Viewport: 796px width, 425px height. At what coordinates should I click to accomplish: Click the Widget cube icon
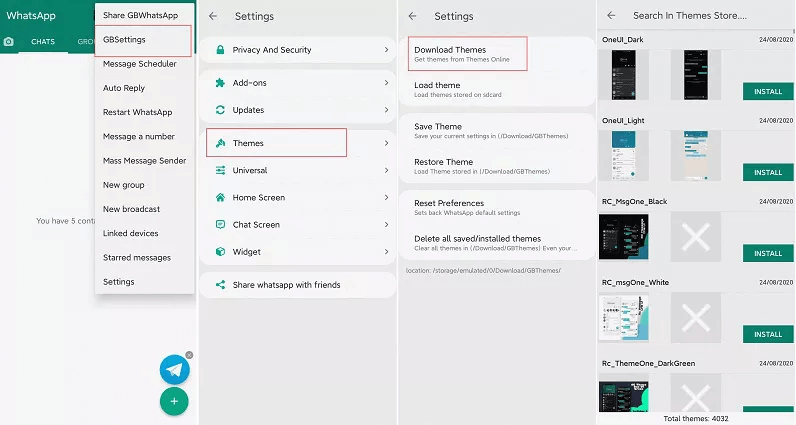point(220,252)
